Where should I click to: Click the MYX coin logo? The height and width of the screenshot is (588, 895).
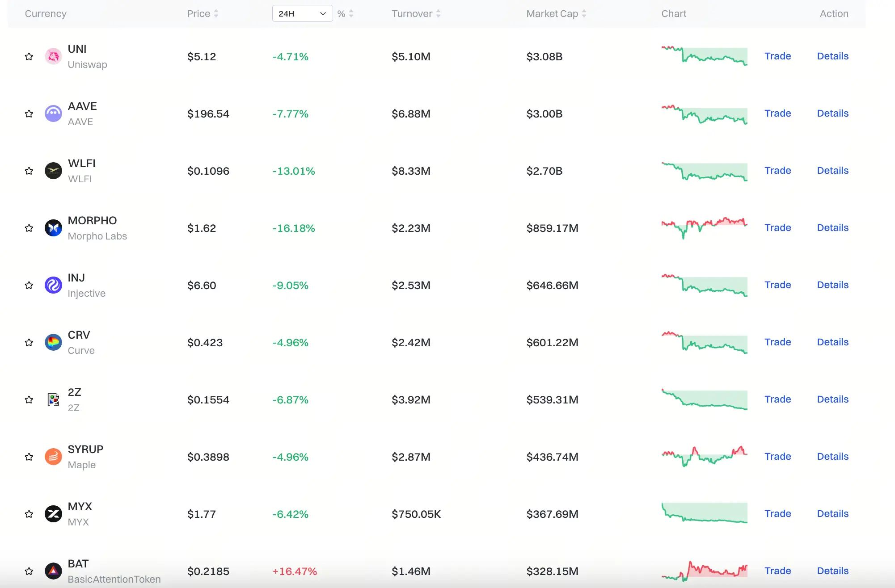pyautogui.click(x=53, y=514)
